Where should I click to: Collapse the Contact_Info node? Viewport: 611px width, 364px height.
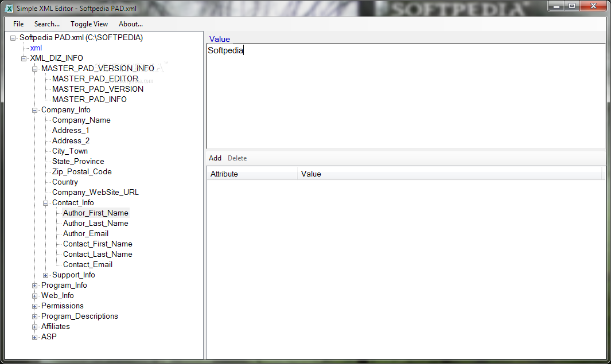(x=45, y=203)
